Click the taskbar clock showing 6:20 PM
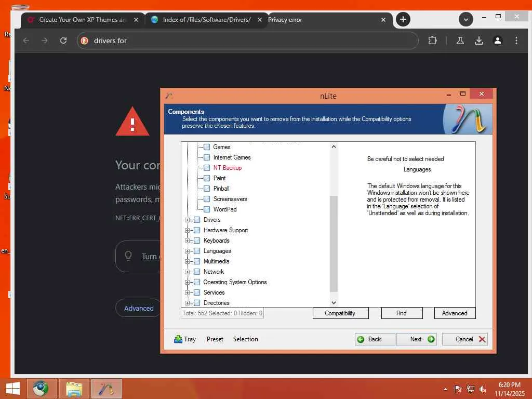The height and width of the screenshot is (399, 532). click(509, 389)
